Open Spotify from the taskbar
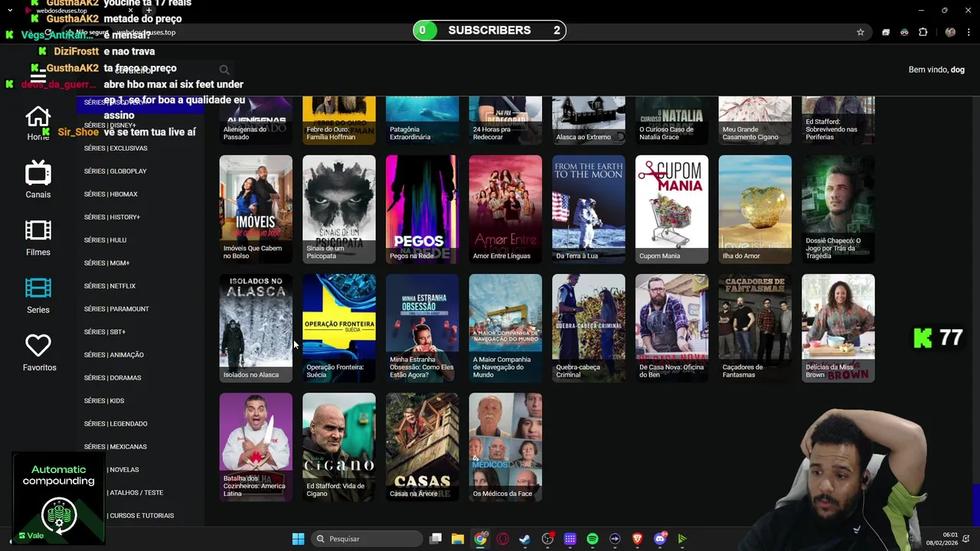This screenshot has height=551, width=980. coord(593,539)
